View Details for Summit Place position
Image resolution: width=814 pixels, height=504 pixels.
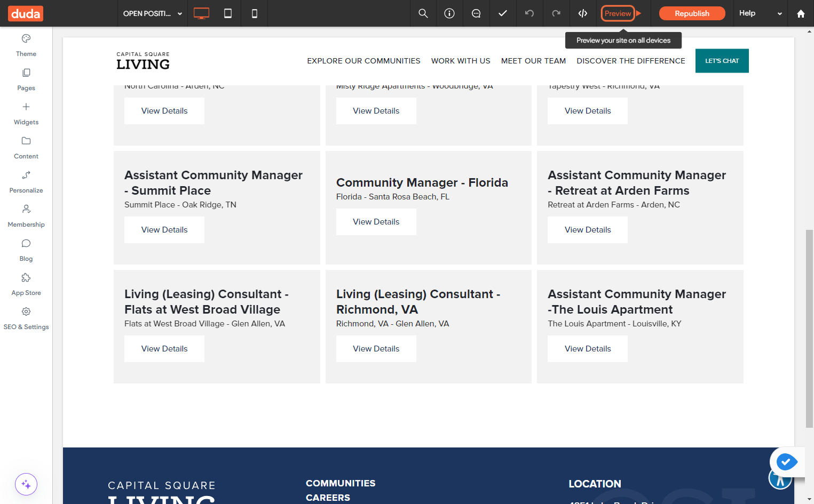(x=164, y=230)
